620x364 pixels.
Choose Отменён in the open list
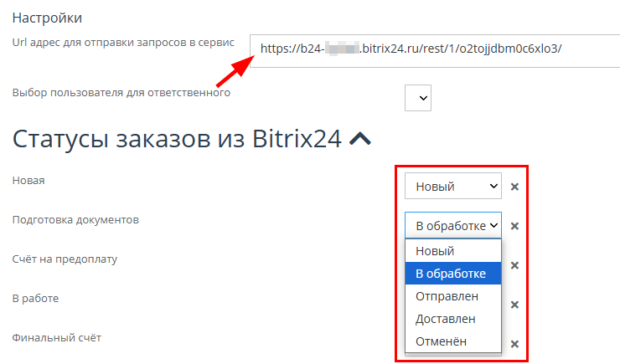click(452, 341)
